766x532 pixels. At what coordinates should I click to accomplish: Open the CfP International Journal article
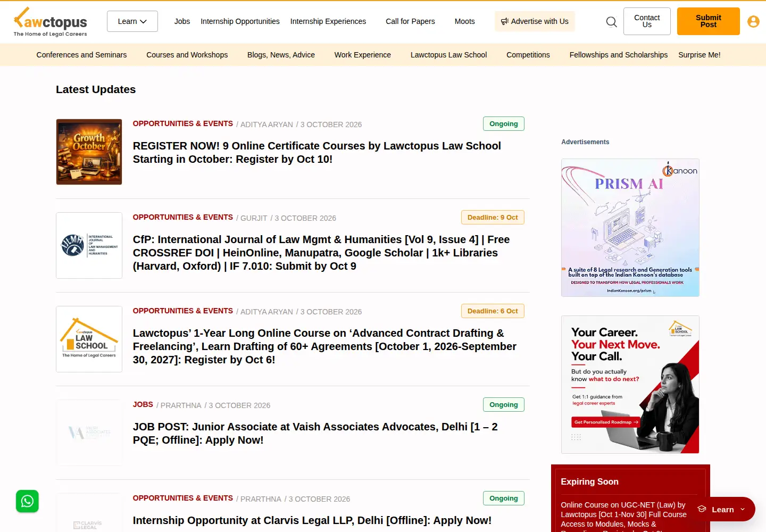(321, 253)
